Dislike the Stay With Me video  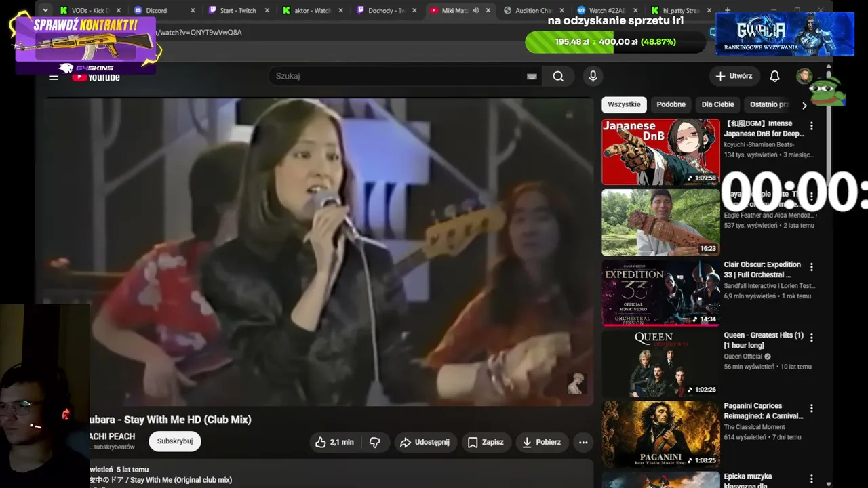(374, 442)
